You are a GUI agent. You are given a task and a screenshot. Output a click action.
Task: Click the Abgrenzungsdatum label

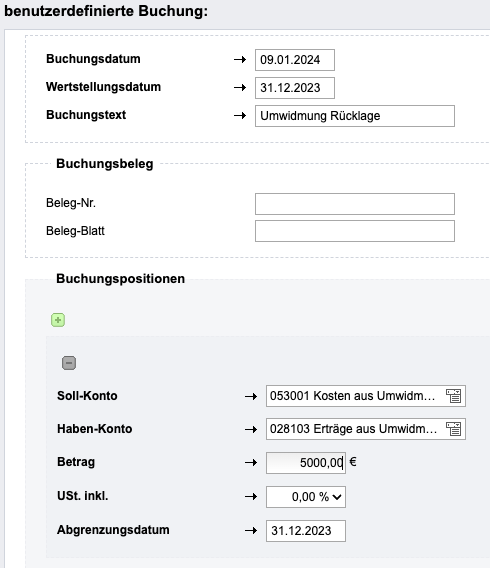click(113, 530)
